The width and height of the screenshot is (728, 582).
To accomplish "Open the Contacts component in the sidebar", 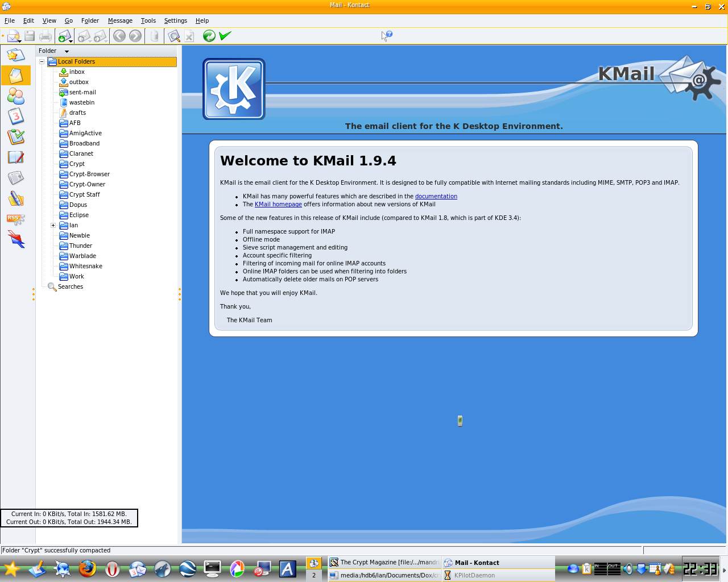I will [x=15, y=96].
